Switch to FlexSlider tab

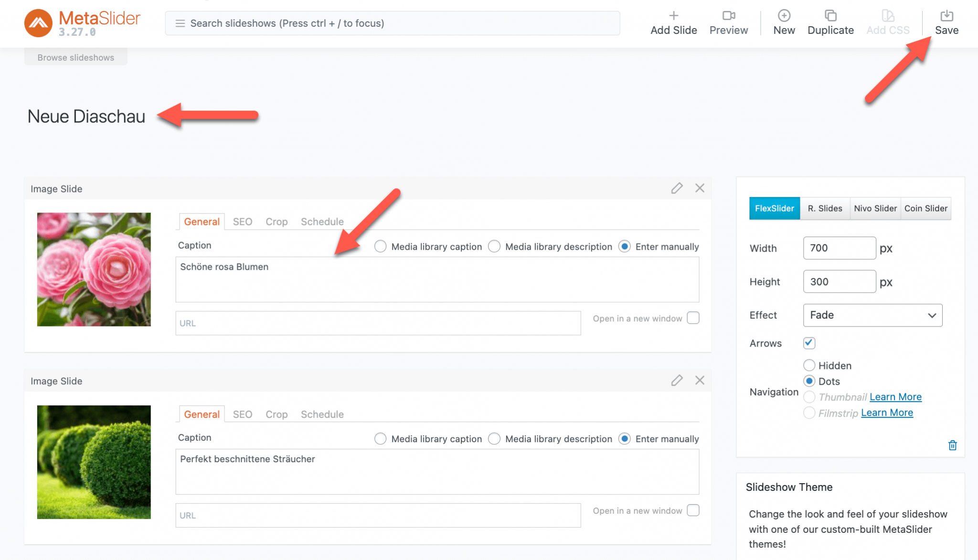[774, 208]
